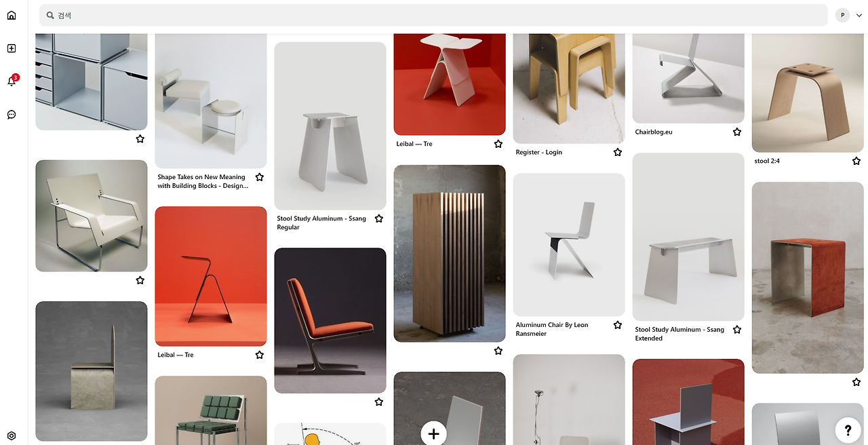Toggle favorite star on stool 2:4 pin
Image resolution: width=868 pixels, height=445 pixels.
pyautogui.click(x=856, y=161)
